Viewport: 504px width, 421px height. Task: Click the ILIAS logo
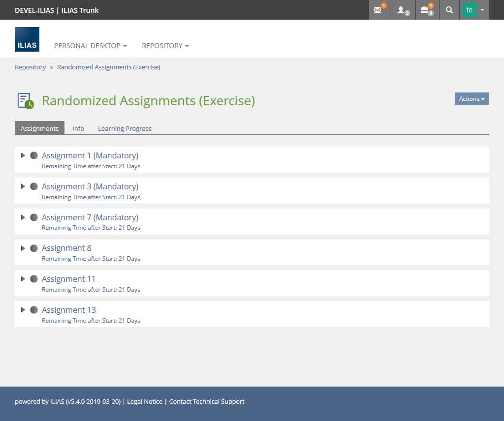click(x=27, y=39)
